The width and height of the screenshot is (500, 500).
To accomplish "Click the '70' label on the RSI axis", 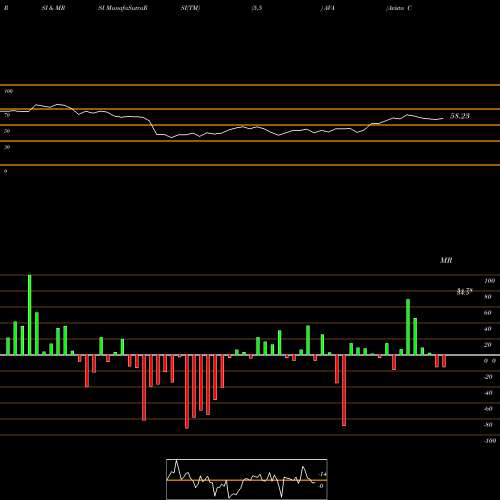I will [x=7, y=115].
